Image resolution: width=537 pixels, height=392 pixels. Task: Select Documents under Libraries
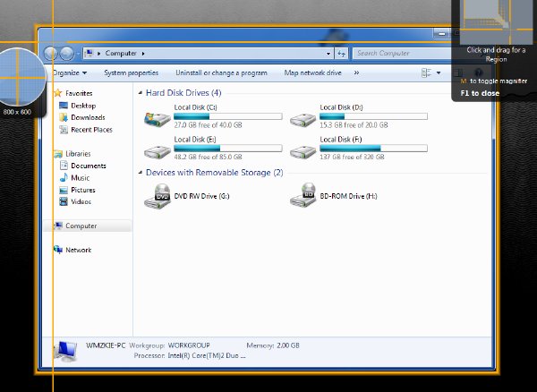tap(89, 166)
